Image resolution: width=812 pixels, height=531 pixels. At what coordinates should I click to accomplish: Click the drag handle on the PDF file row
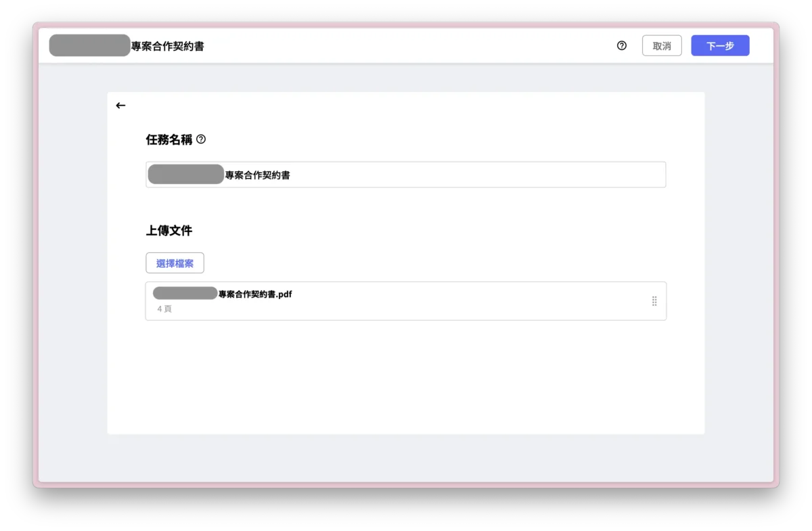(x=654, y=300)
